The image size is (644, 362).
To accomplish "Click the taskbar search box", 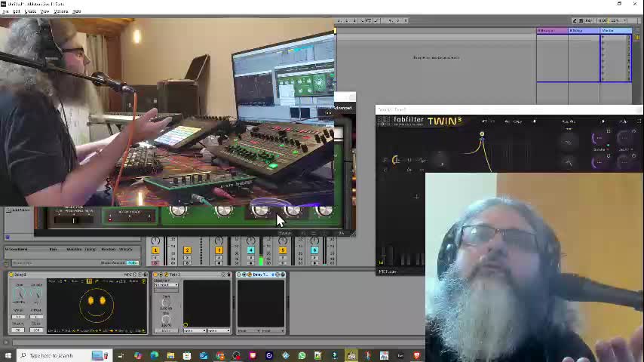I will pos(63,355).
